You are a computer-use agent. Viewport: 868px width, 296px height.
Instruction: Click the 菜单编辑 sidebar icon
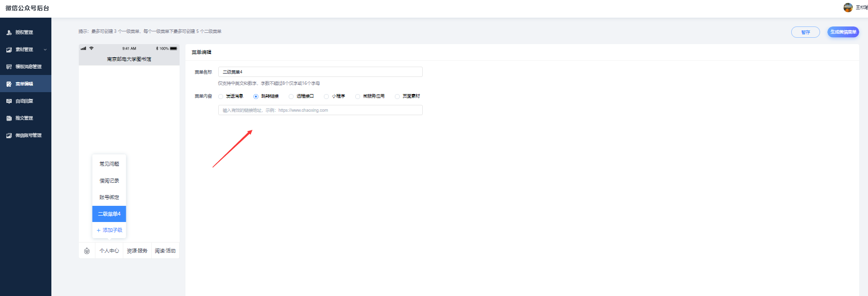[x=9, y=84]
